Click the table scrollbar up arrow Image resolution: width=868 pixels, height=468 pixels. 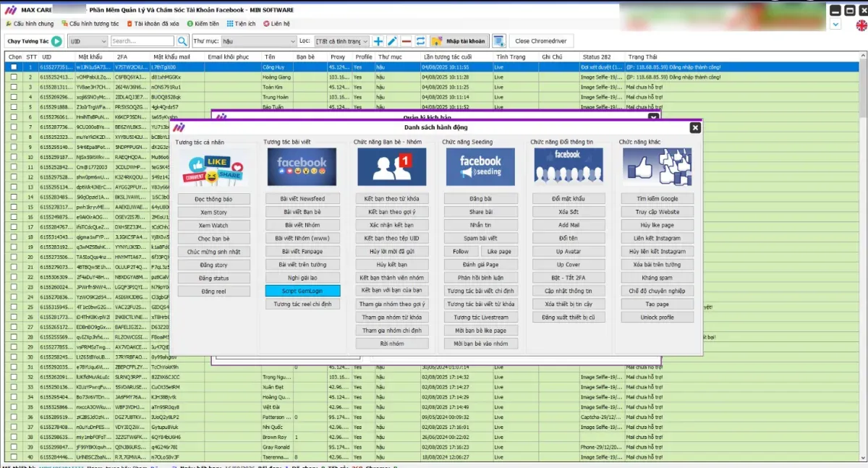tap(863, 56)
